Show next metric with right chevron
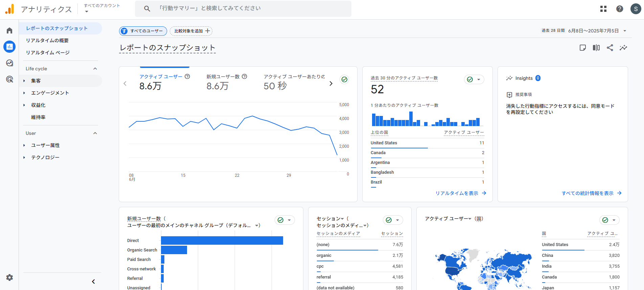Screen dimensions: 644x290 tap(331, 83)
